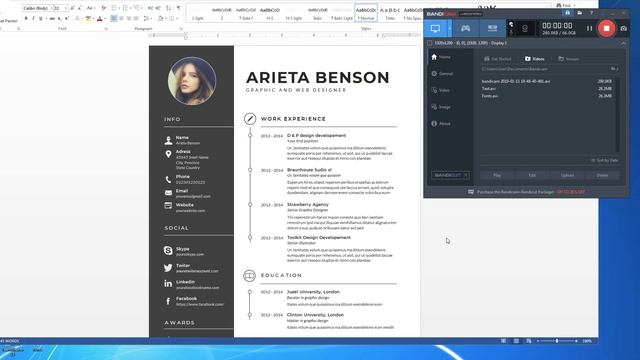Justify text alignment in Word
640x360 pixels.
tap(136, 18)
